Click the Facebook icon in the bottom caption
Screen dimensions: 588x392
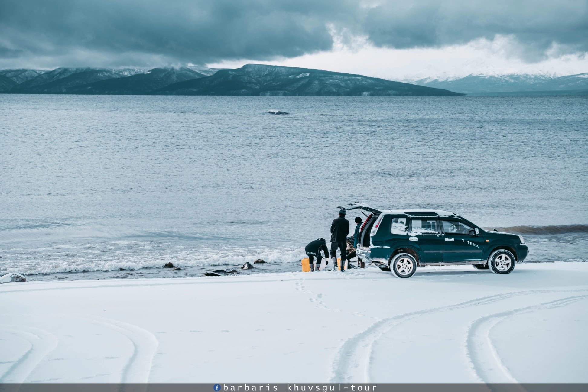tap(217, 388)
